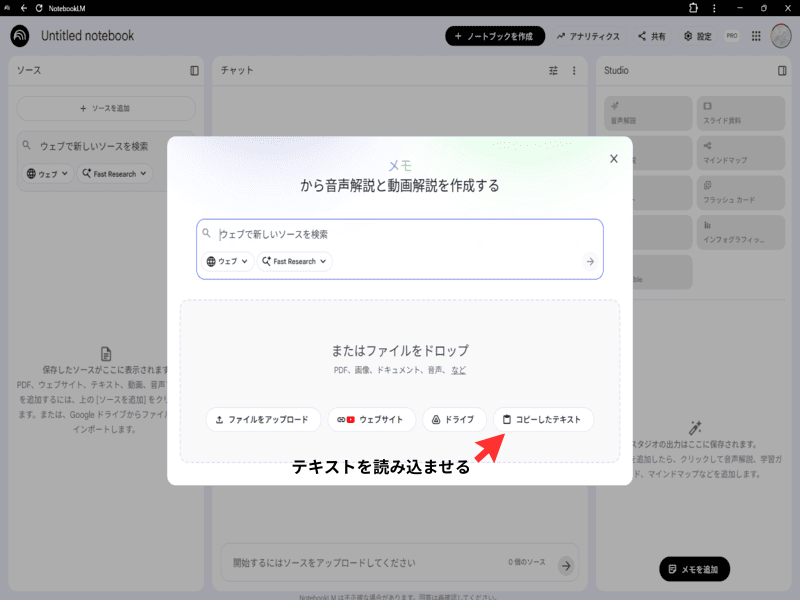
Task: Click the など link under file types
Action: pyautogui.click(x=458, y=370)
